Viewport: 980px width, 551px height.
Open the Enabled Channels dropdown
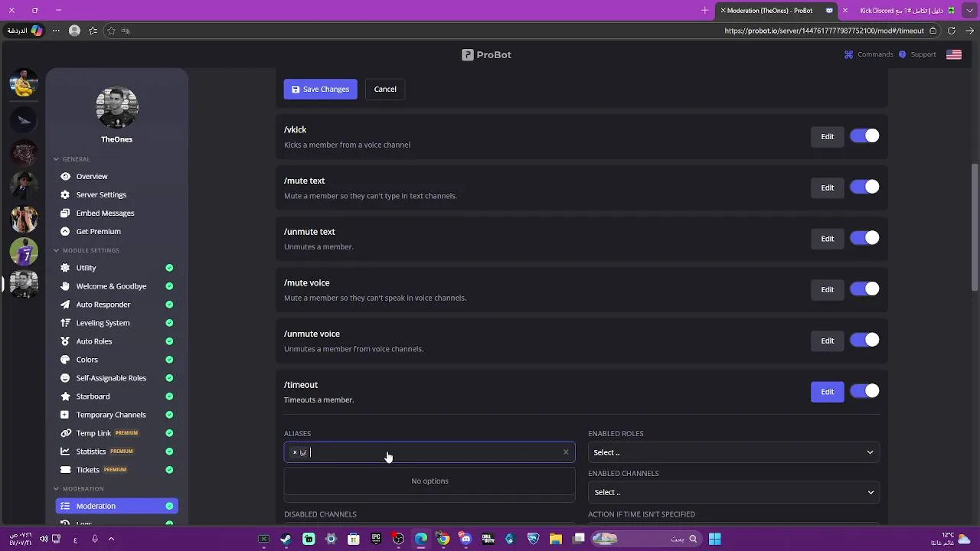click(x=733, y=492)
